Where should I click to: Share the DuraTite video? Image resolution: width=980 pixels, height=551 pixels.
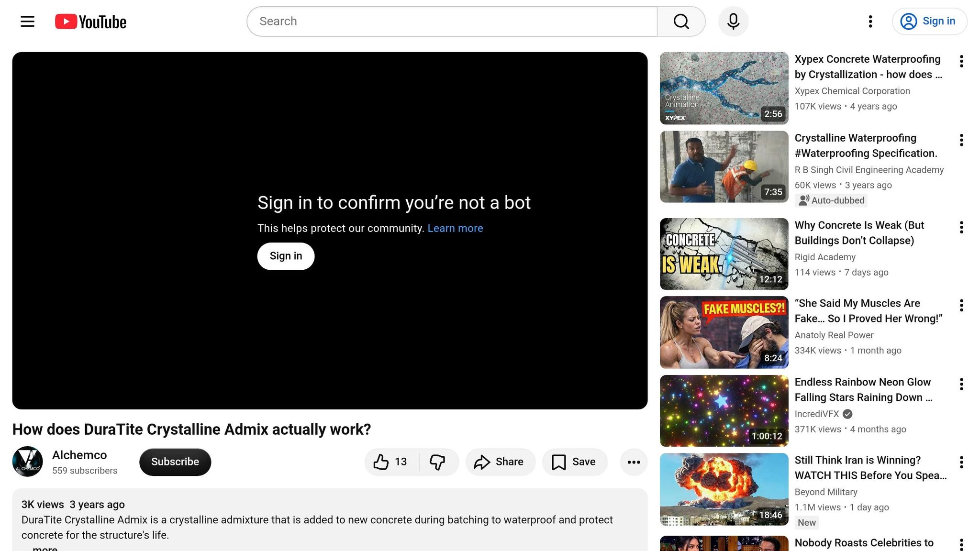499,462
